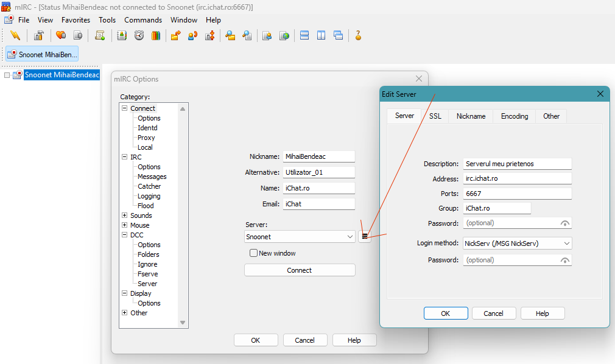Open the Notify List toolbar icon
The height and width of the screenshot is (364, 615).
coord(267,35)
